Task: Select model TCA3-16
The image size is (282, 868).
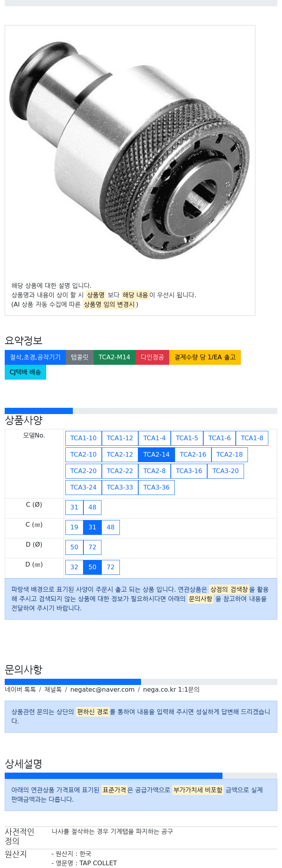Action: pyautogui.click(x=189, y=471)
